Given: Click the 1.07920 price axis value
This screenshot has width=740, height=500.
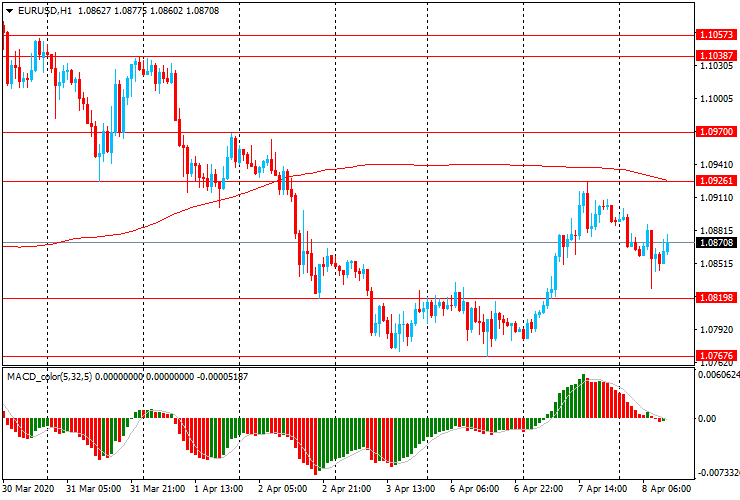Looking at the screenshot, I should [716, 330].
